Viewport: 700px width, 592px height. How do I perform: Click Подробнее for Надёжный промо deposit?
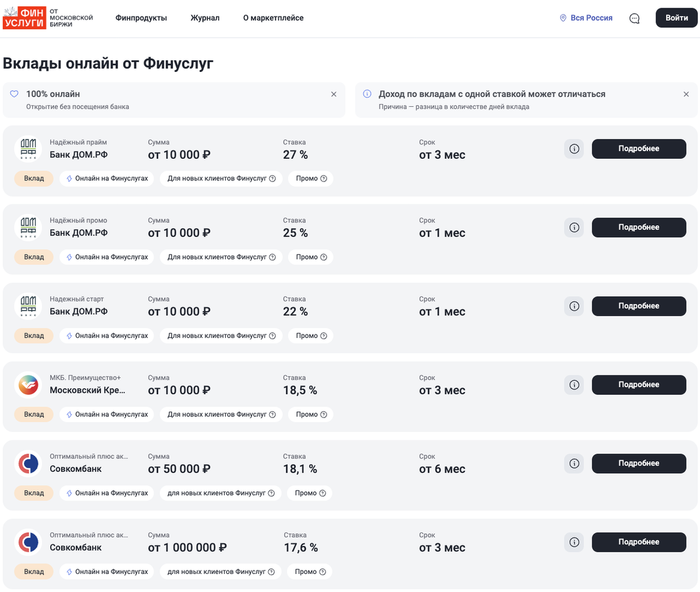(639, 227)
